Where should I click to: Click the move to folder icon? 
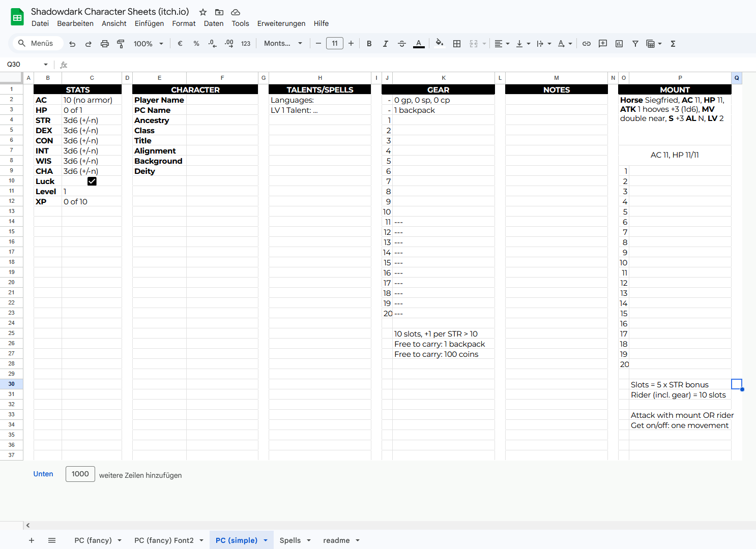pyautogui.click(x=219, y=12)
